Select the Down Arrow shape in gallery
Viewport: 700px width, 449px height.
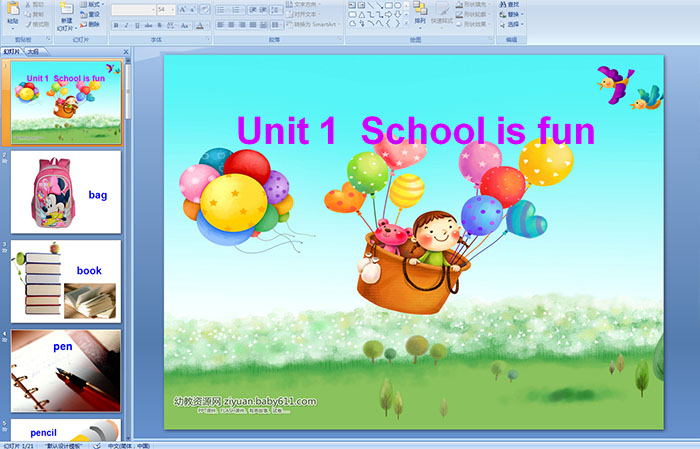tap(397, 15)
